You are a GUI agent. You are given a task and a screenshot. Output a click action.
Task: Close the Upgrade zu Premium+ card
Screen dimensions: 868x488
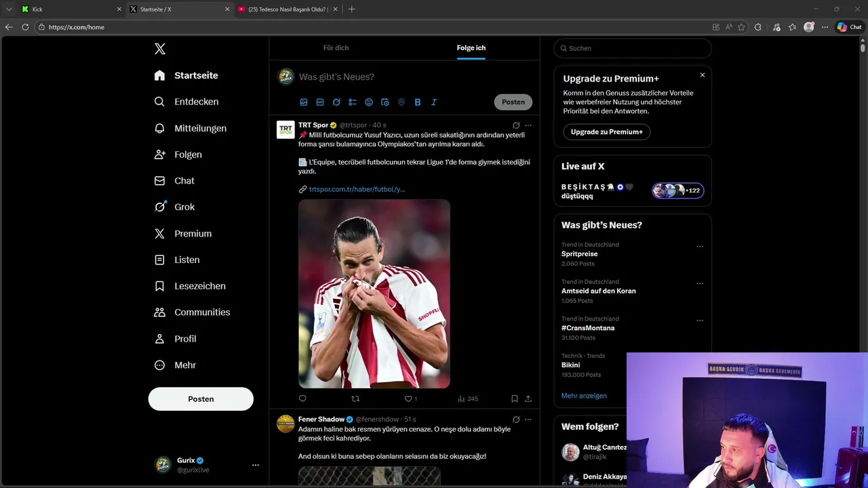703,75
